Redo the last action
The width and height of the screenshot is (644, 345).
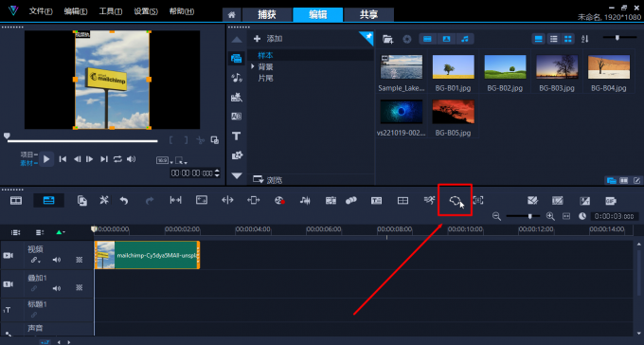(150, 200)
